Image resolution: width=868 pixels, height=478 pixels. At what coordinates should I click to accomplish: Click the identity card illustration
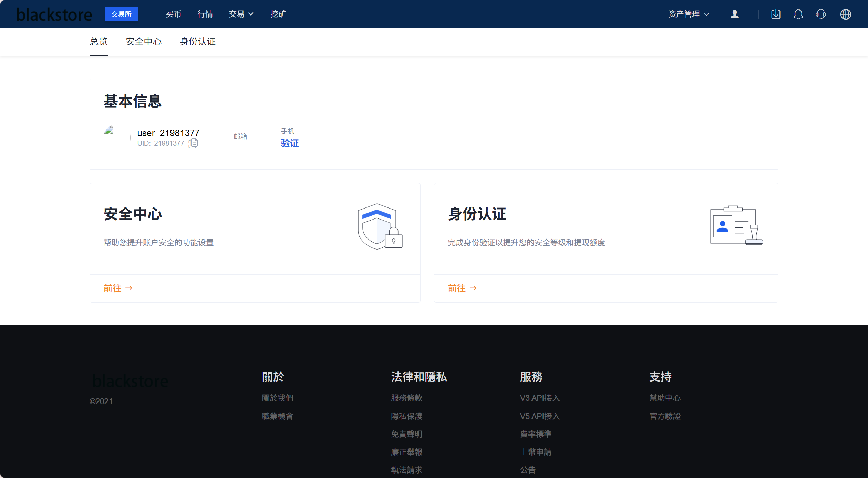[736, 226]
